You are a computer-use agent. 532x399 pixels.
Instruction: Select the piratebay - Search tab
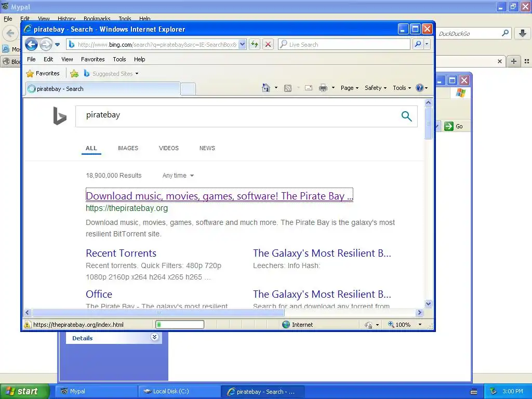(102, 89)
